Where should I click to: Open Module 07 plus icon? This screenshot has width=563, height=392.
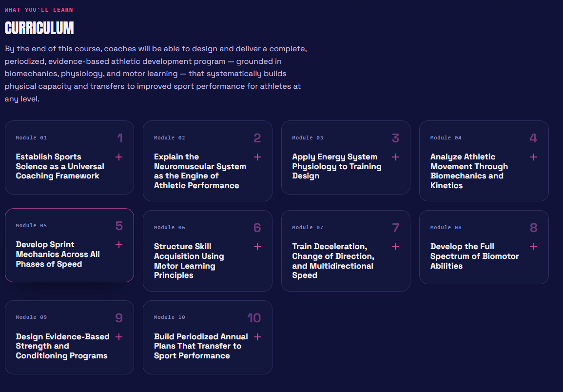[x=395, y=247]
